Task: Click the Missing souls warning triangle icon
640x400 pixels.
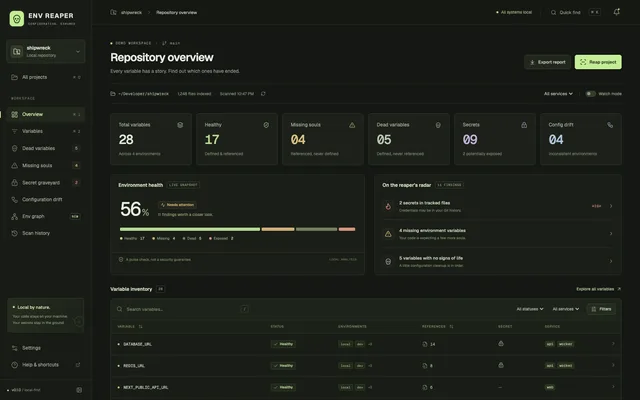Action: click(352, 125)
